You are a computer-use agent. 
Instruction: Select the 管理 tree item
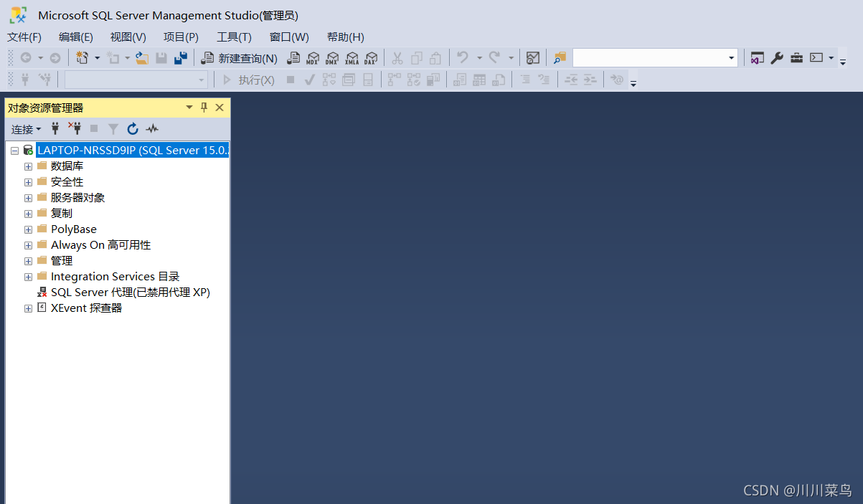(62, 261)
